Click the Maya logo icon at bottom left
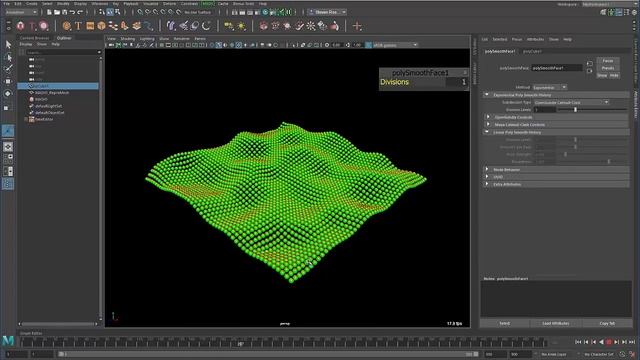Viewport: 640px width, 360px height. 8,340
